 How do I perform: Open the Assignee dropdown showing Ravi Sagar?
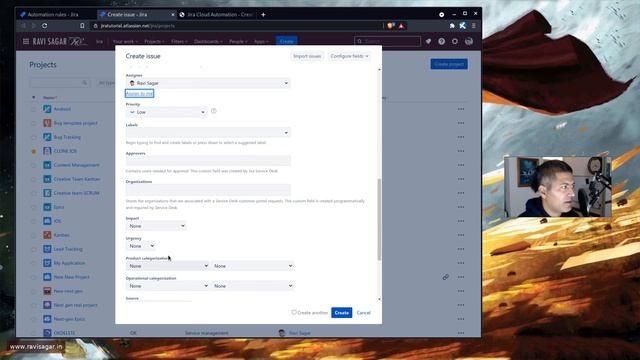pos(208,83)
